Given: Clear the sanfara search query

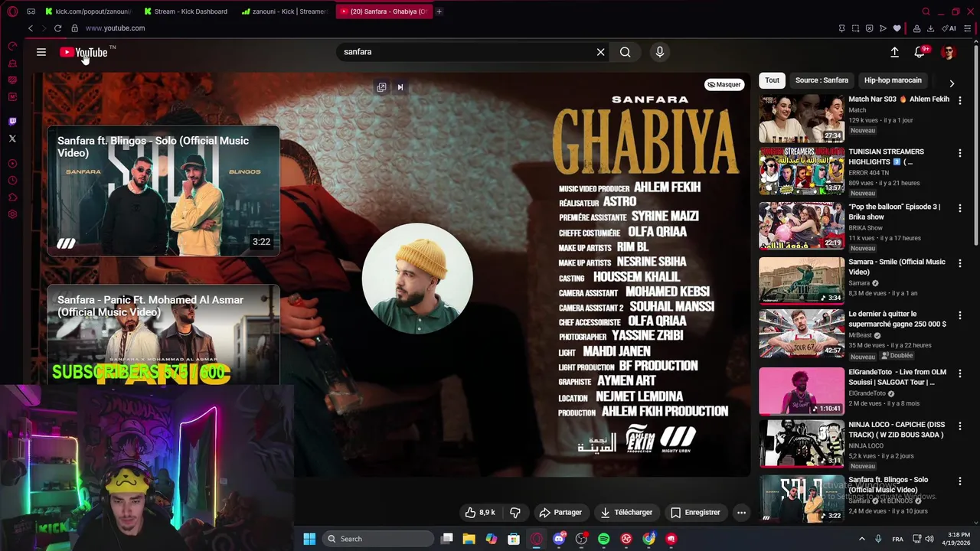Looking at the screenshot, I should click(601, 52).
